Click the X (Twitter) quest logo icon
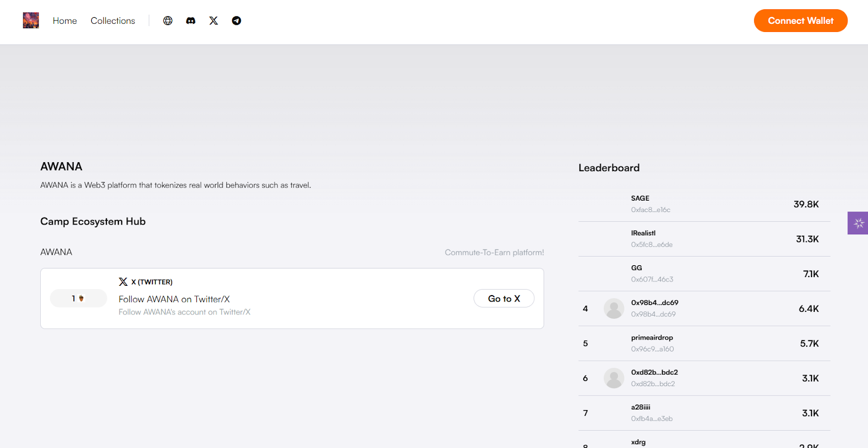868x448 pixels. [123, 282]
